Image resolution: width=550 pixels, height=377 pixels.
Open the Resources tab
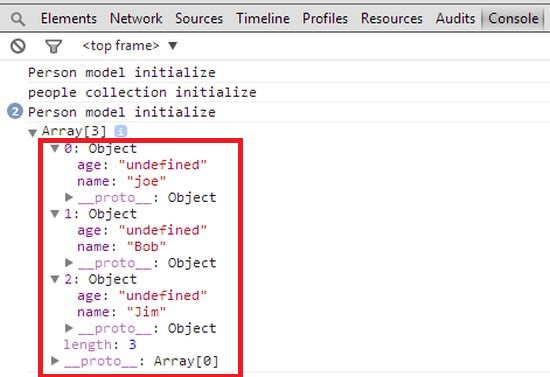pyautogui.click(x=392, y=18)
